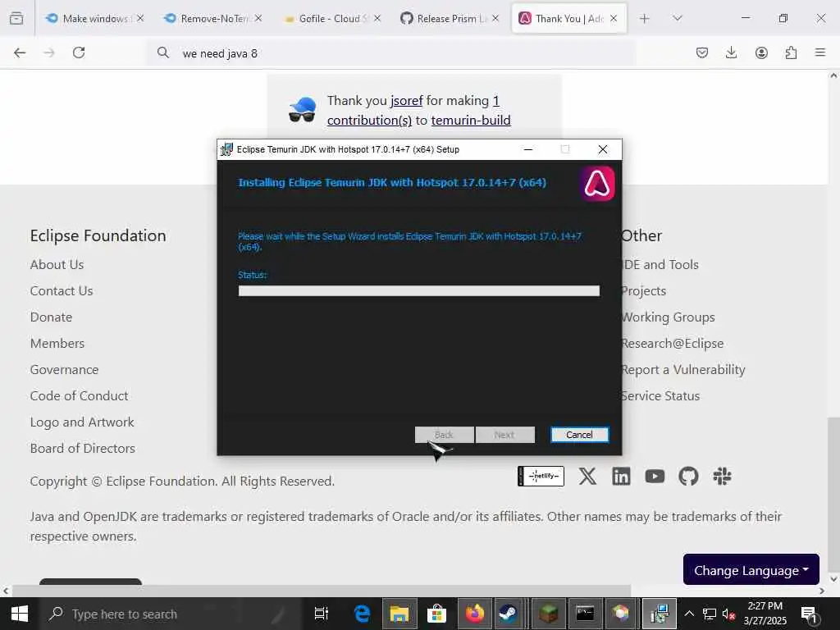Open the jsoref contributor link
This screenshot has width=840, height=630.
pos(407,101)
